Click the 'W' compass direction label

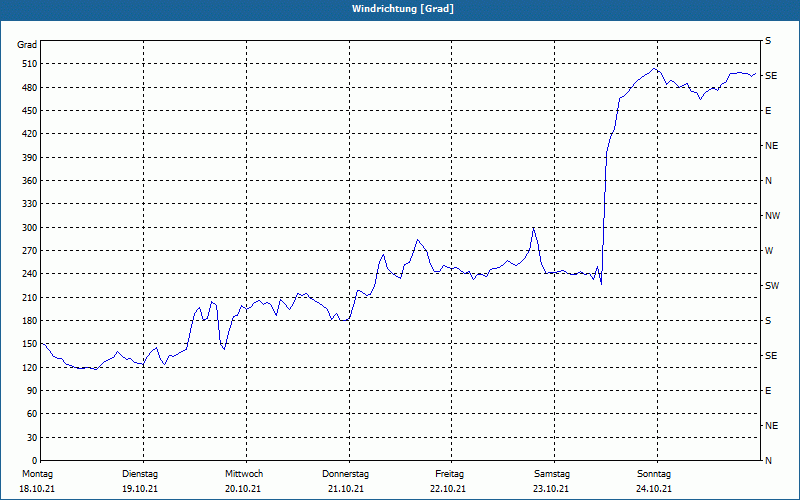[x=769, y=251]
